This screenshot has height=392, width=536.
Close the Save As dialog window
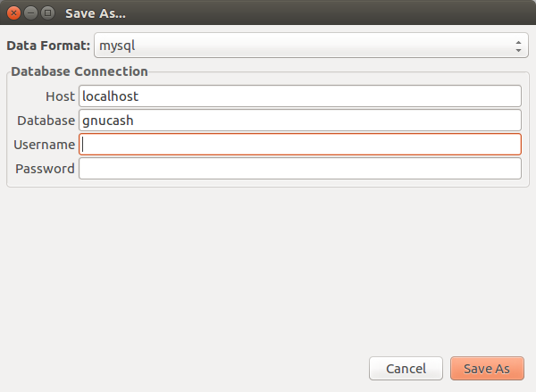[x=13, y=13]
